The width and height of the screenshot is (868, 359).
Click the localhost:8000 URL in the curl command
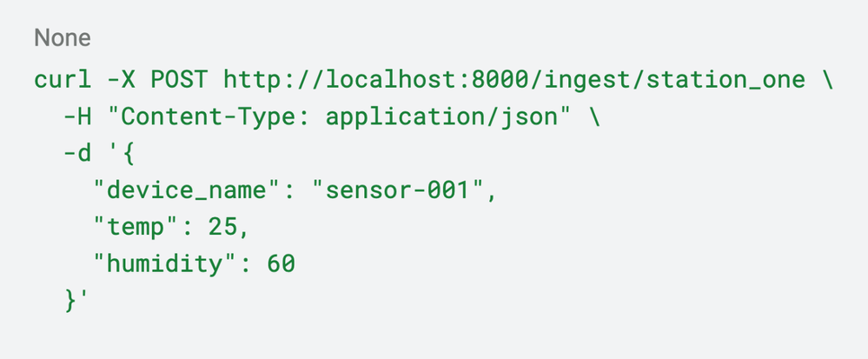point(406,81)
